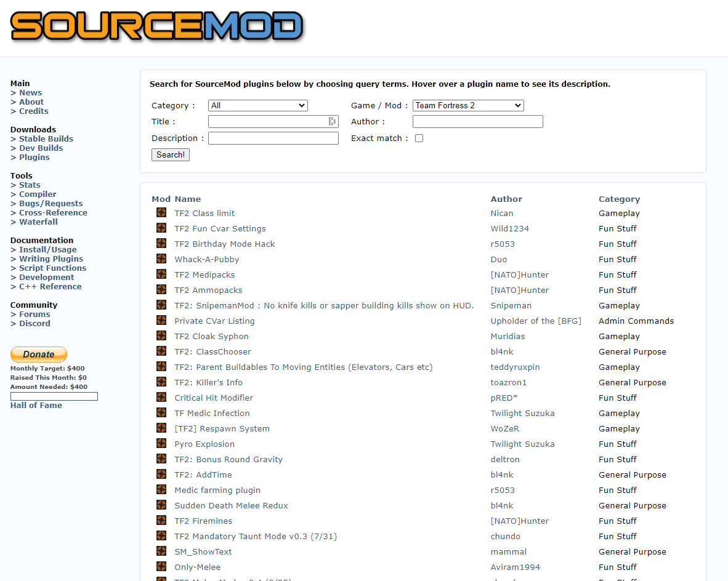This screenshot has width=728, height=581.
Task: Open the Hall of Fame link
Action: [x=36, y=405]
